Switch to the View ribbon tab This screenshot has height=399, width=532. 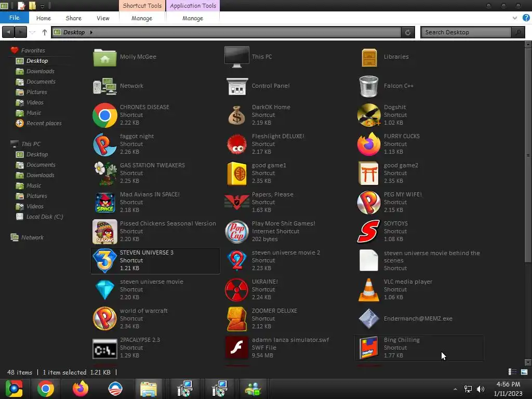tap(103, 18)
